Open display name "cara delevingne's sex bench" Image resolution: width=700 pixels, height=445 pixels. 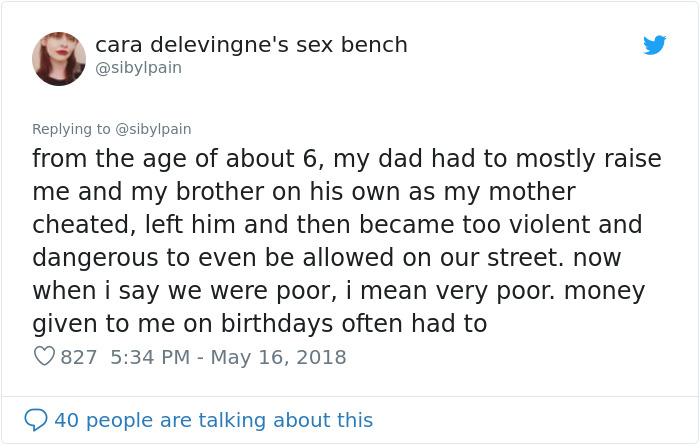point(251,45)
